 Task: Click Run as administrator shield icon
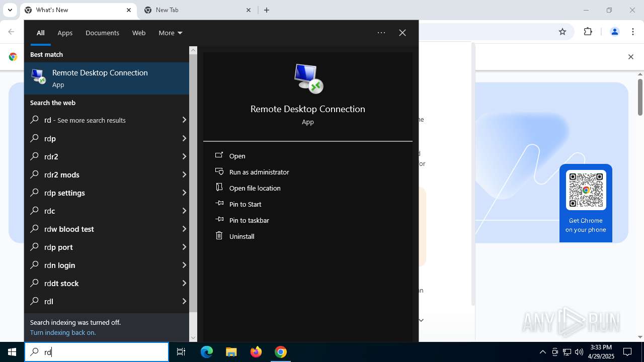219,171
